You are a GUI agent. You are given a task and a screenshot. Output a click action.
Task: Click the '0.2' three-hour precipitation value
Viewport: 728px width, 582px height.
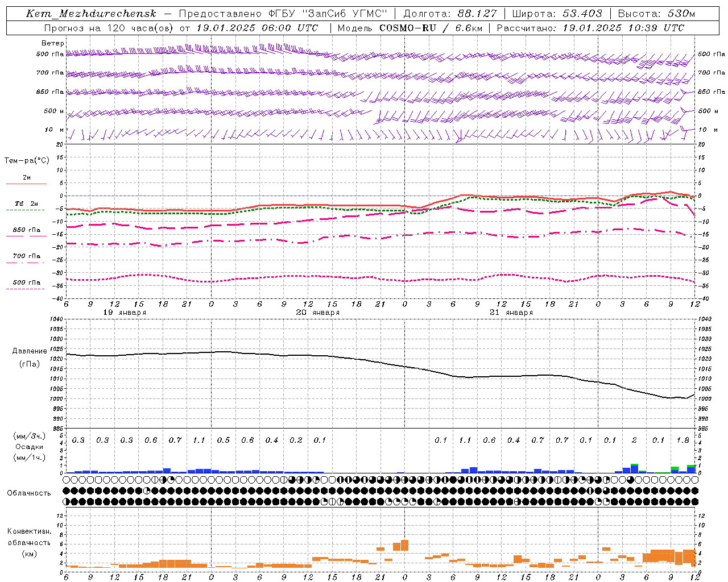point(296,440)
